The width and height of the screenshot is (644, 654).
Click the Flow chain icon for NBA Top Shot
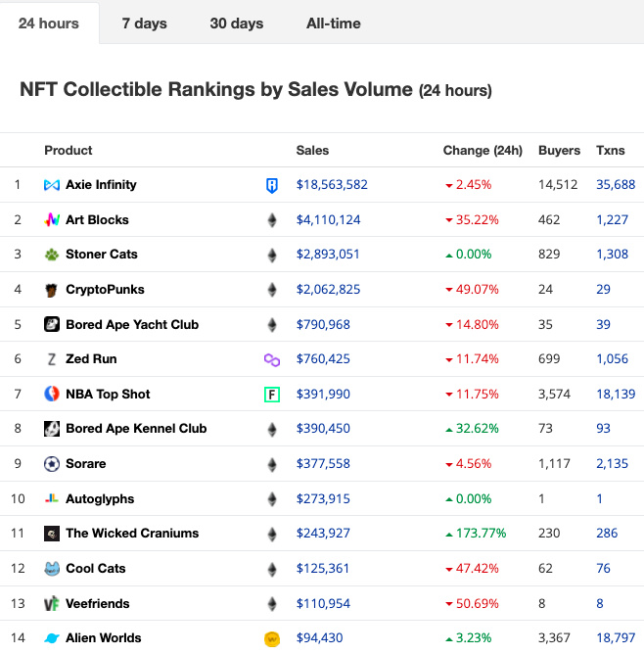point(272,395)
